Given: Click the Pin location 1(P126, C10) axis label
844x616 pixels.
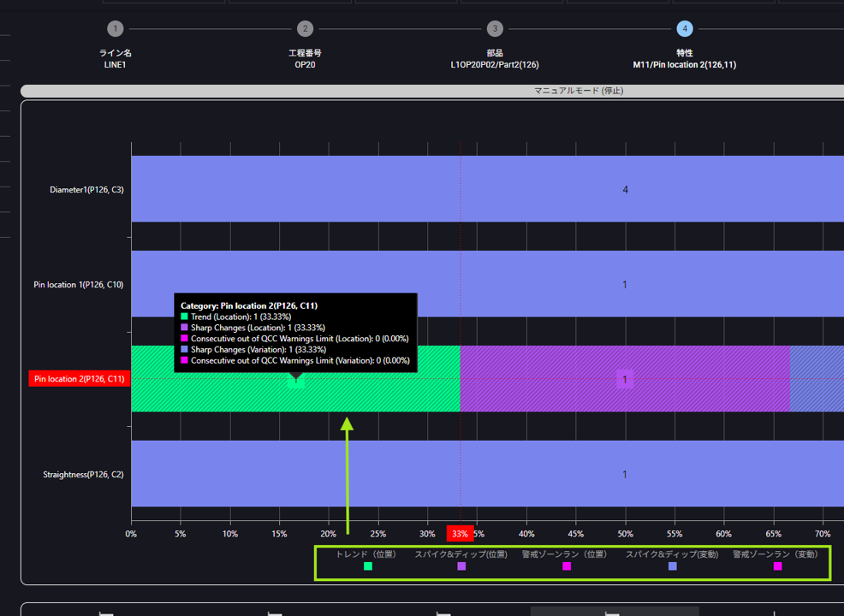Looking at the screenshot, I should tap(79, 284).
